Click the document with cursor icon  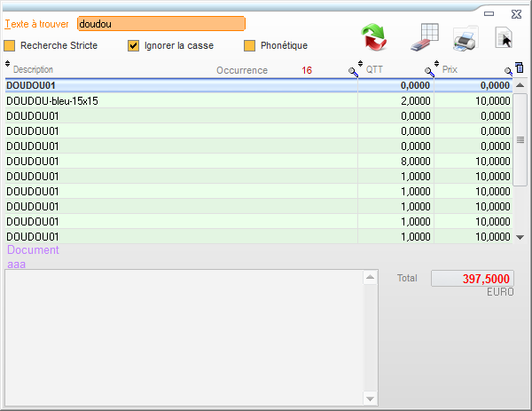pos(504,38)
